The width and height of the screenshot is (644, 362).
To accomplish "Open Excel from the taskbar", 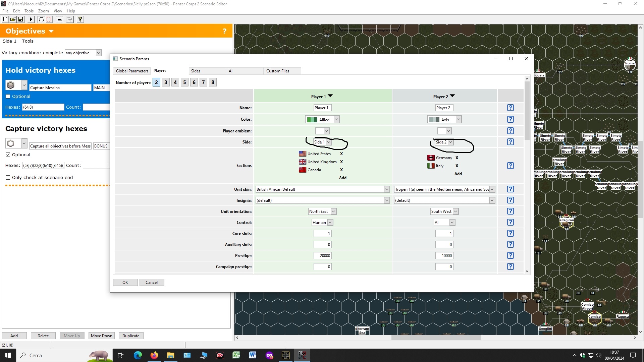I will click(236, 355).
